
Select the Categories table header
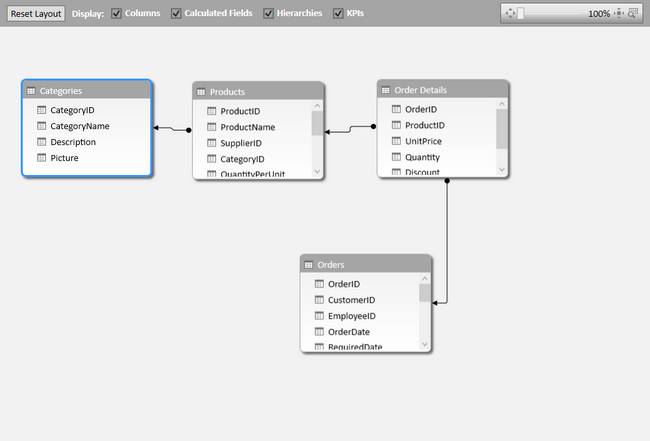click(87, 90)
